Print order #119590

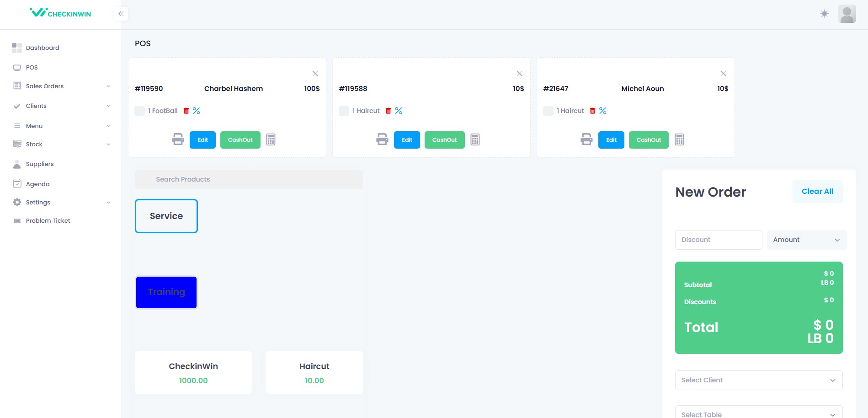tap(178, 139)
